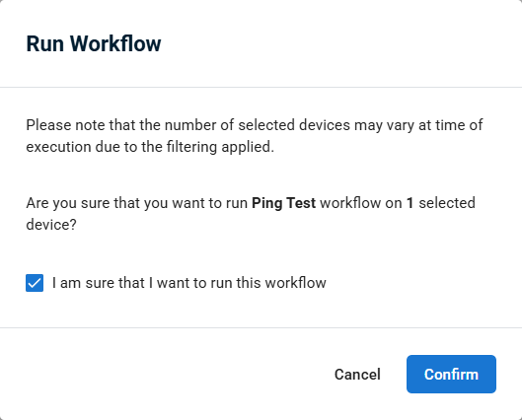Confirm running the Ping Test workflow

point(451,374)
